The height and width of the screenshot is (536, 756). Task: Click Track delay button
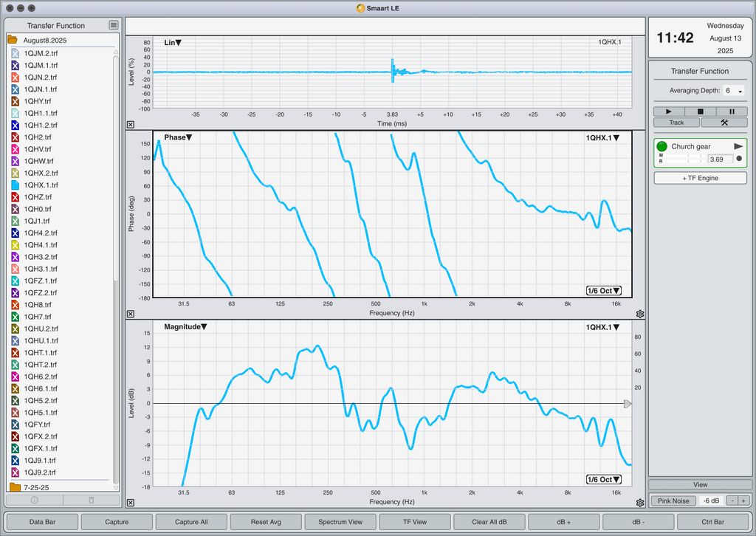tap(676, 123)
